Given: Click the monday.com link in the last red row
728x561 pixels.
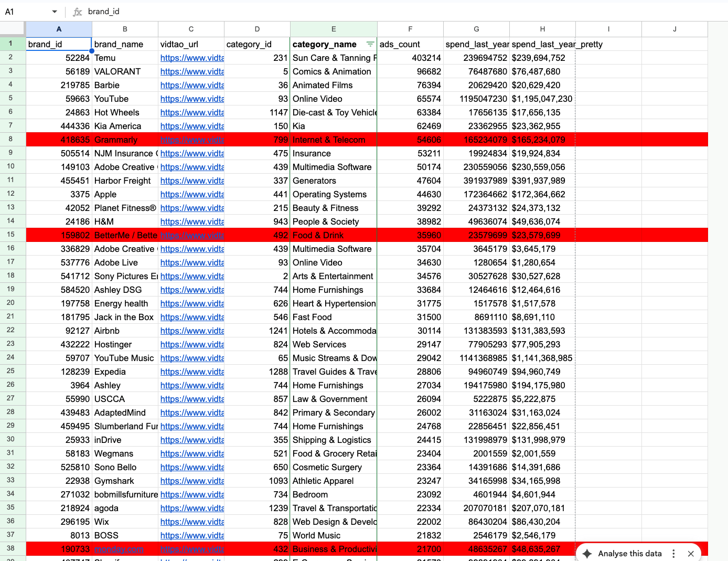Looking at the screenshot, I should pos(119,549).
